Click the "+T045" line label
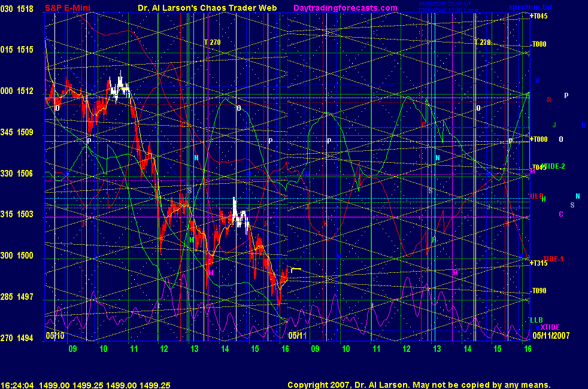This screenshot has height=389, width=588. point(538,16)
